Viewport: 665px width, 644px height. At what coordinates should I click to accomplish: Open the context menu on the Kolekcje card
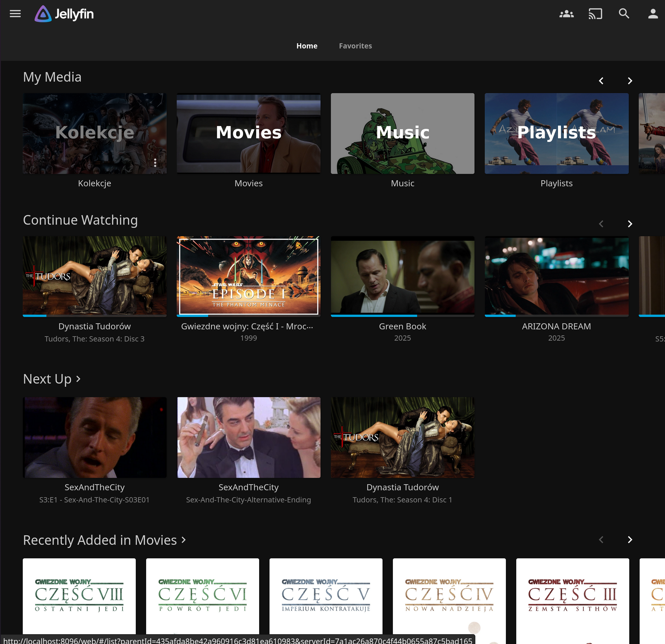[155, 163]
